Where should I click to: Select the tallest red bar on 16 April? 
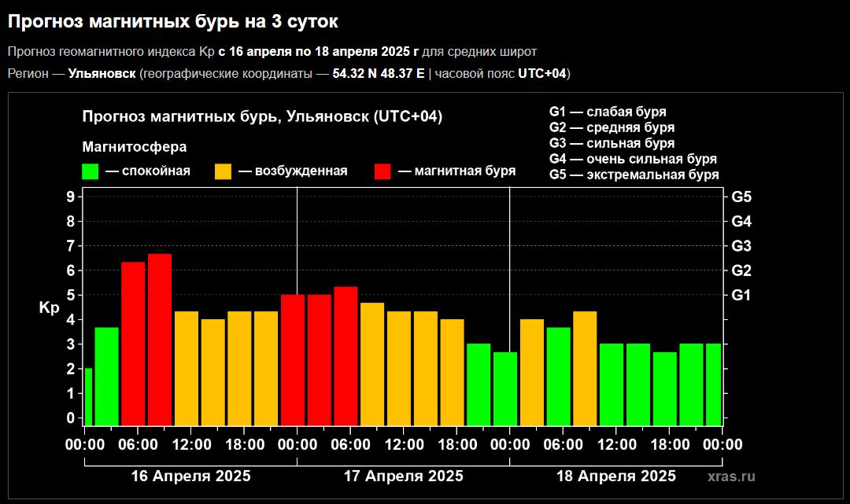[160, 339]
